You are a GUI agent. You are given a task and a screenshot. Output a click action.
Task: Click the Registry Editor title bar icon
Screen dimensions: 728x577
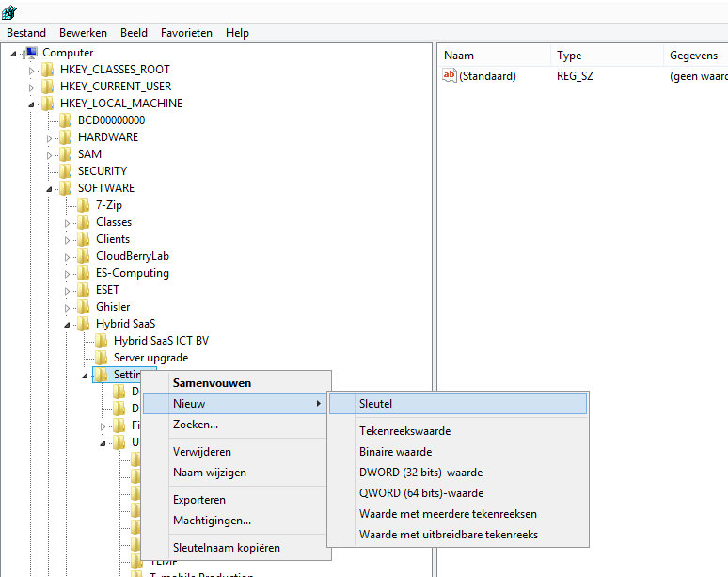[9, 11]
